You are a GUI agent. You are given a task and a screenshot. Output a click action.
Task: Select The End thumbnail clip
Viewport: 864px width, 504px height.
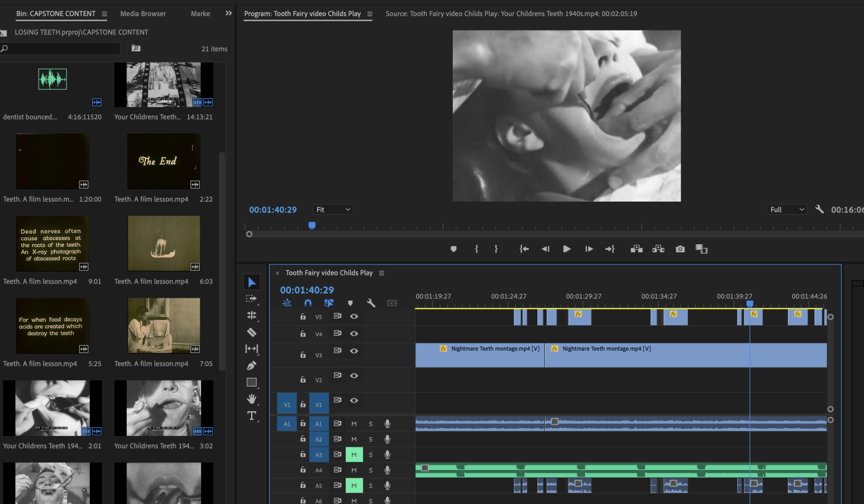point(164,162)
